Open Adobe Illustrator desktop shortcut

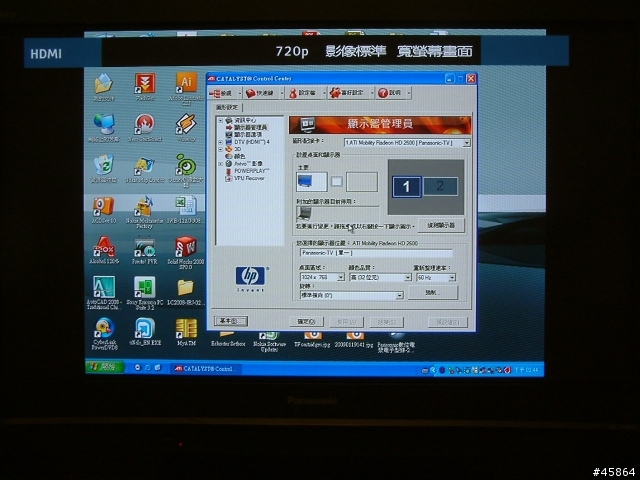coord(186,83)
